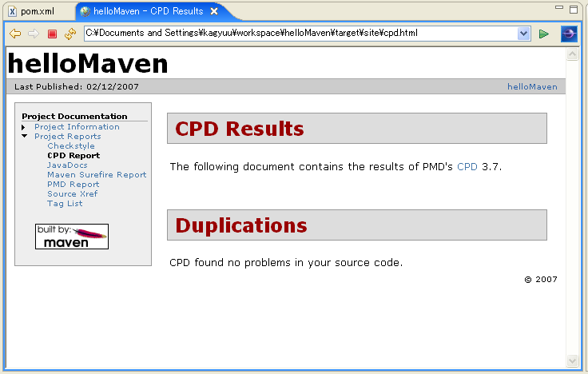Select the CPD Report menu text

pos(73,156)
